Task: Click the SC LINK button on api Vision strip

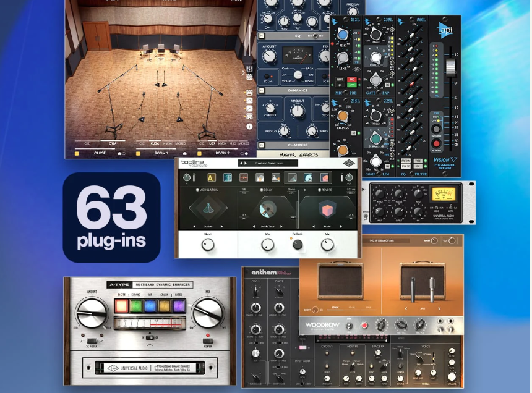Action: click(x=436, y=129)
